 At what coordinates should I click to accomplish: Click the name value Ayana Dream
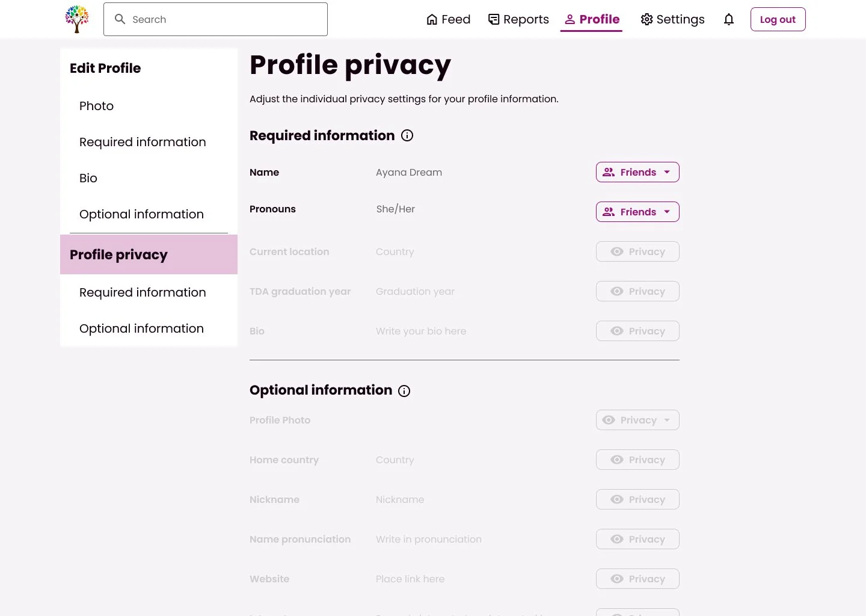409,172
